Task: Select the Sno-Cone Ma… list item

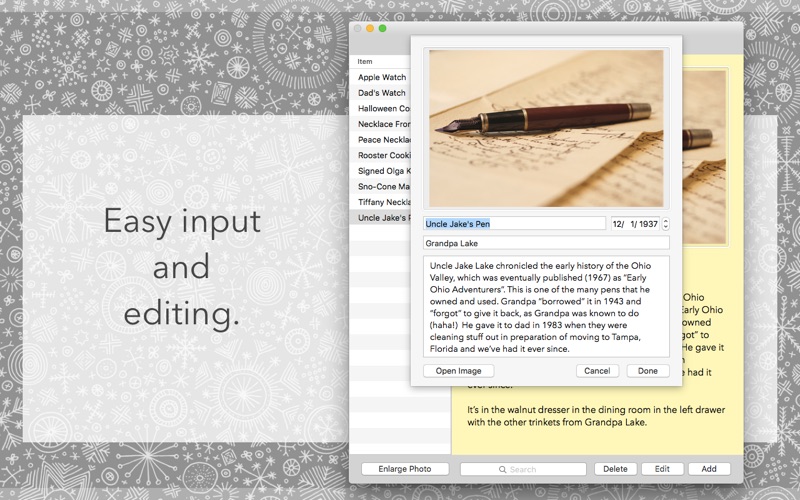Action: pyautogui.click(x=380, y=186)
